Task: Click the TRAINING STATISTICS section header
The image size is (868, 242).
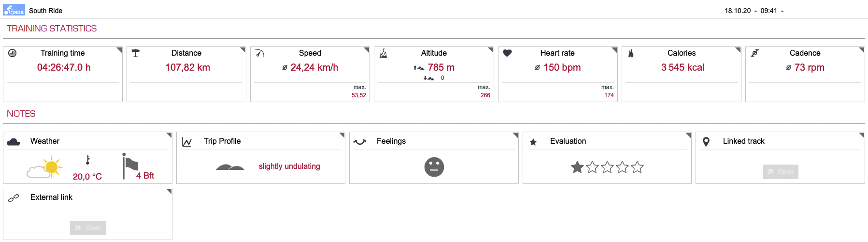Action: [x=52, y=29]
